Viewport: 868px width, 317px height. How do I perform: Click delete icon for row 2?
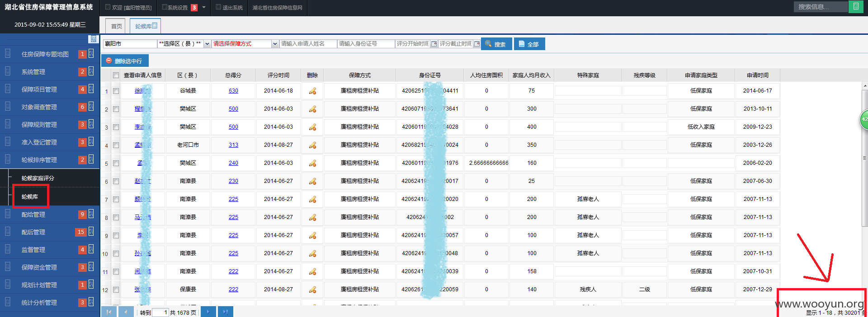(312, 109)
